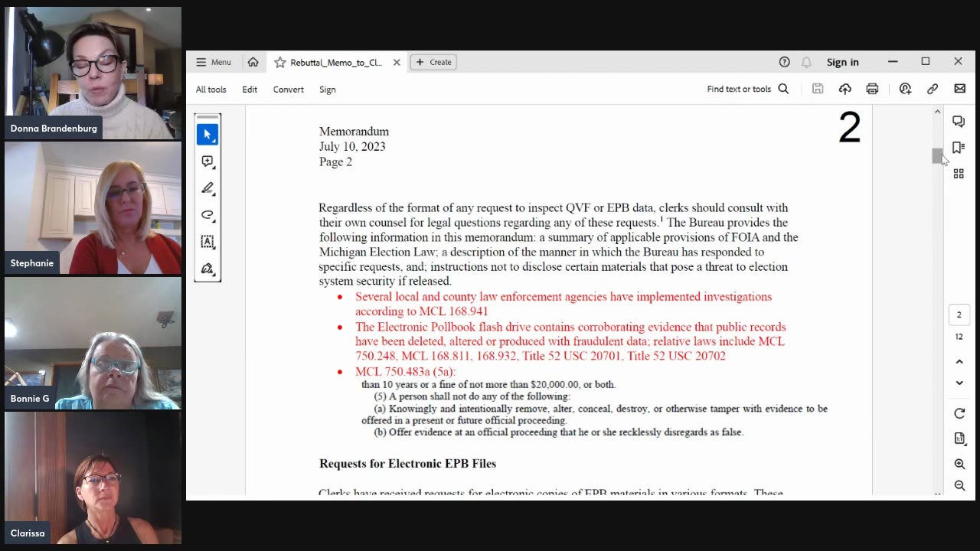
Task: Click the Stephanie video tile
Action: (93, 208)
